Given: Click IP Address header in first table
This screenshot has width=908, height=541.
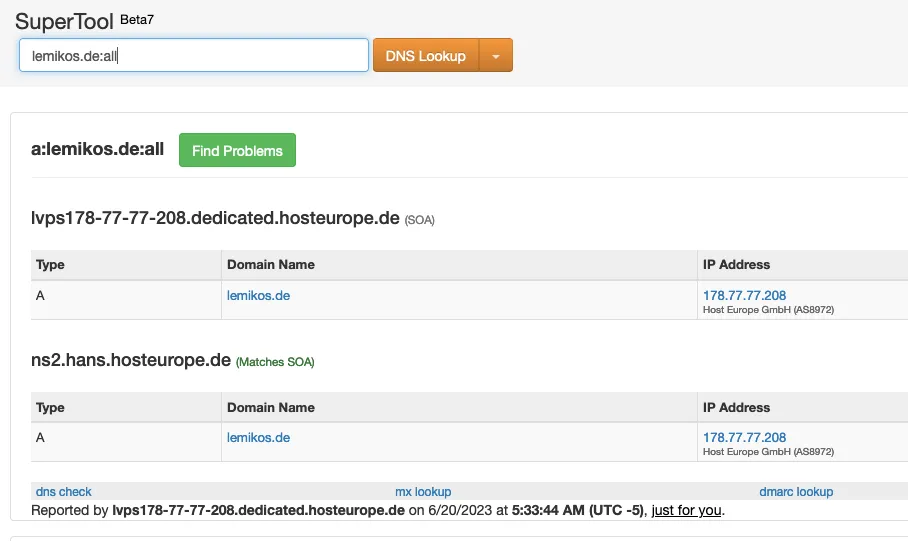Looking at the screenshot, I should click(x=736, y=265).
